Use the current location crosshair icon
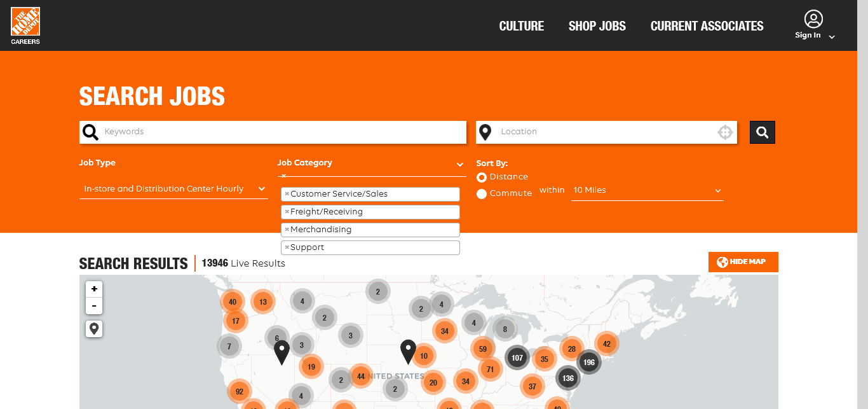868x409 pixels. point(725,132)
